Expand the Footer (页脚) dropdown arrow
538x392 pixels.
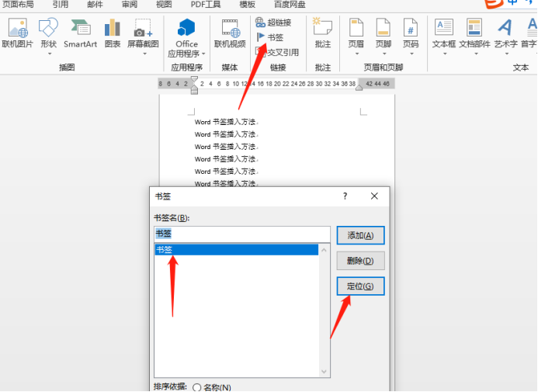pos(384,54)
